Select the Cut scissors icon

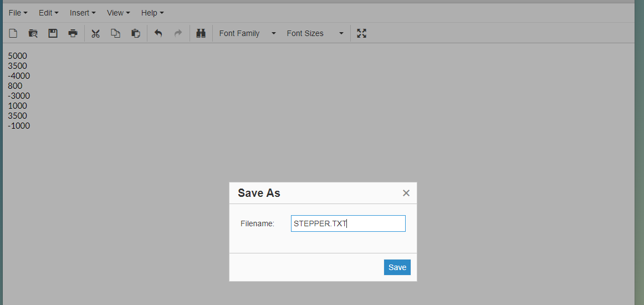coord(95,33)
